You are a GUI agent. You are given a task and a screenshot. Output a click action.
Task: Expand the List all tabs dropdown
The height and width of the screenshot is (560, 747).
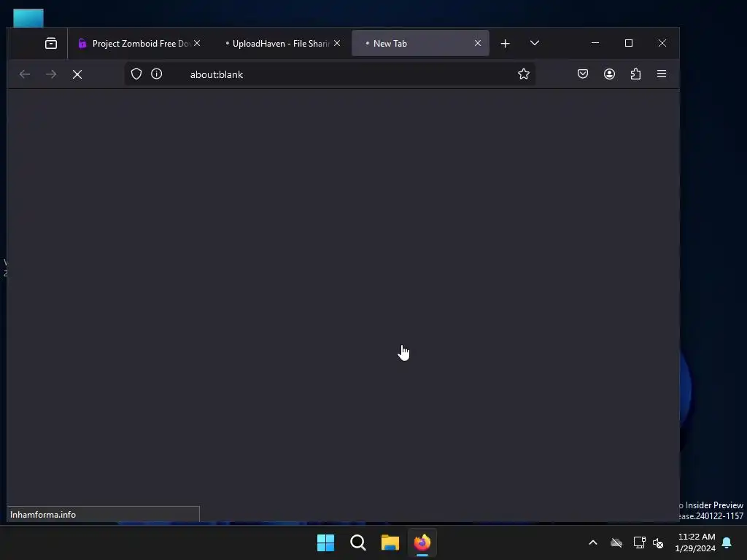(x=535, y=43)
